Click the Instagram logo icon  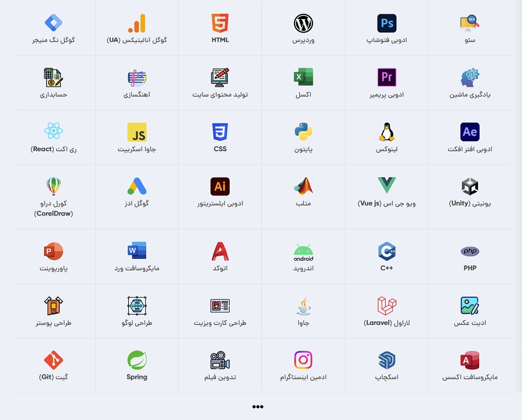303,360
